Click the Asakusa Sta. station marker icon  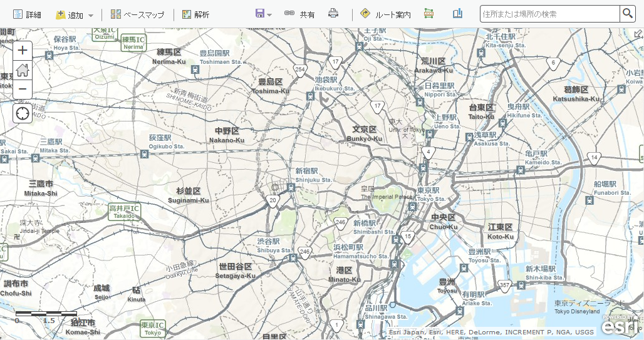tap(469, 138)
